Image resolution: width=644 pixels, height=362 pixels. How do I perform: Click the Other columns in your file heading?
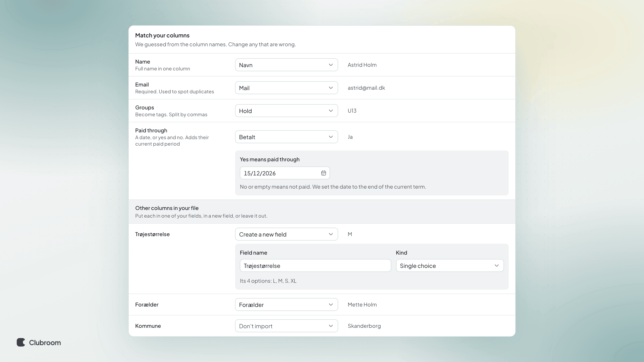tap(167, 208)
